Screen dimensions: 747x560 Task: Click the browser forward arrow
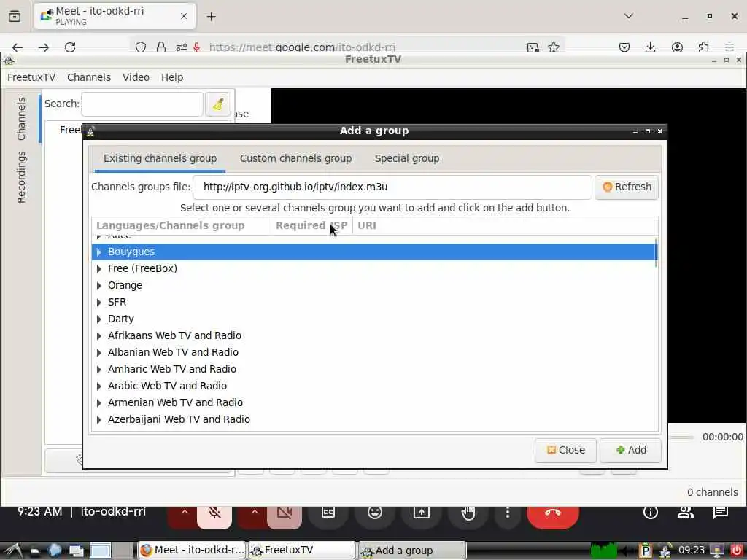point(44,47)
